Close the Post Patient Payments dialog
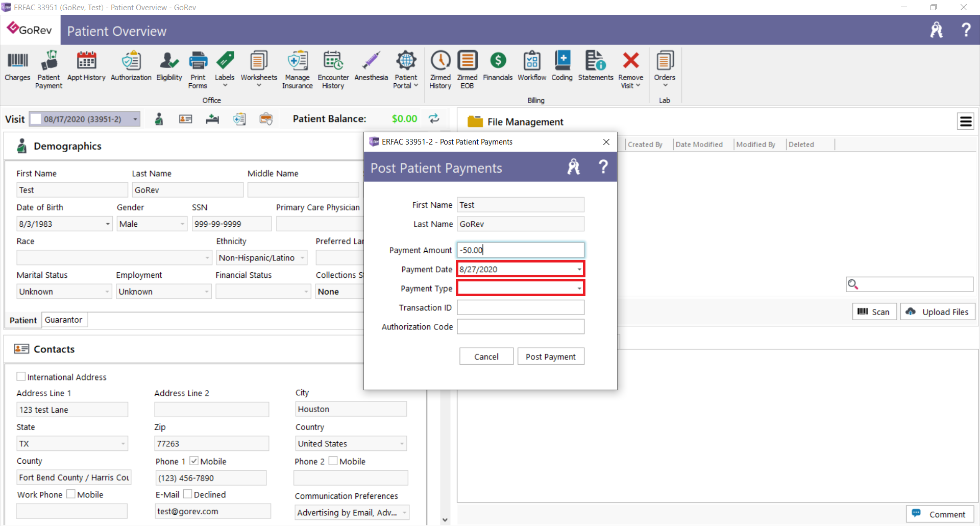The height and width of the screenshot is (526, 980). (606, 142)
